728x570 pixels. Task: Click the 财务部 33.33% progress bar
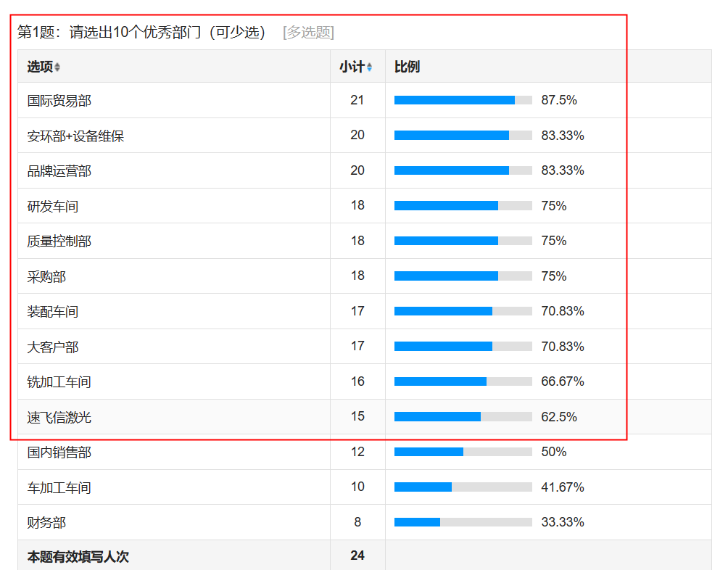[463, 522]
